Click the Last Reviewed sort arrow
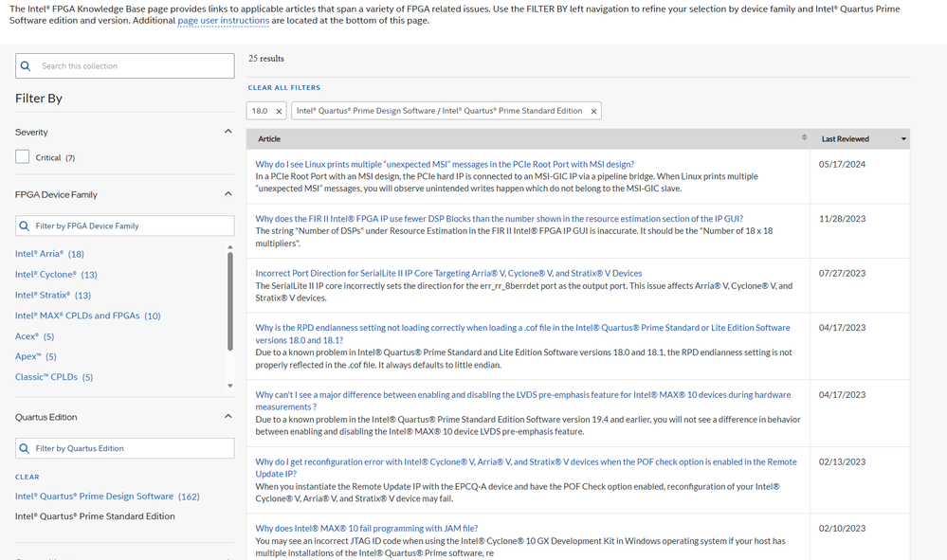 pyautogui.click(x=903, y=139)
